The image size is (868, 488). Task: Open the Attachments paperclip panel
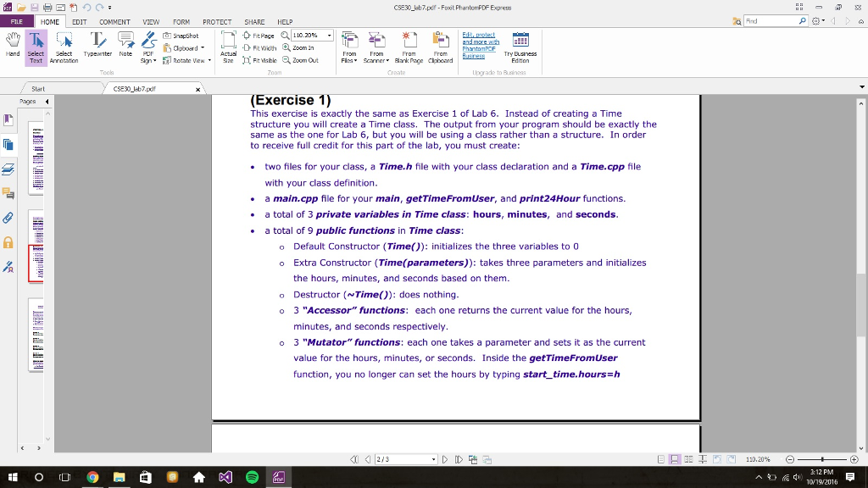pos(9,218)
